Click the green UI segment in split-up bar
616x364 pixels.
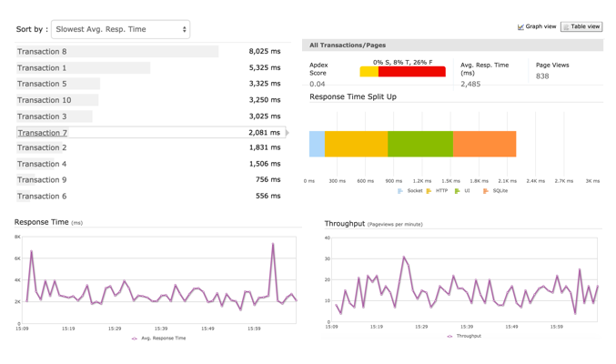[x=419, y=144]
